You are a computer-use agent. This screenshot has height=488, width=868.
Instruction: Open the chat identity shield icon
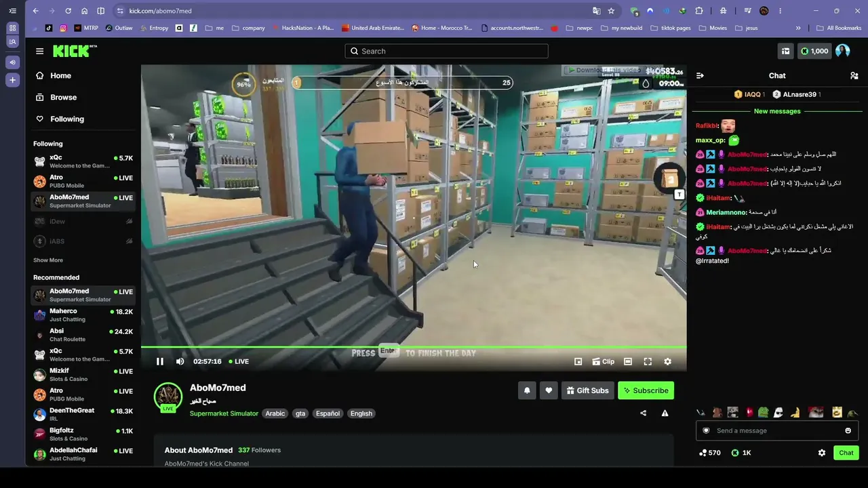point(706,431)
